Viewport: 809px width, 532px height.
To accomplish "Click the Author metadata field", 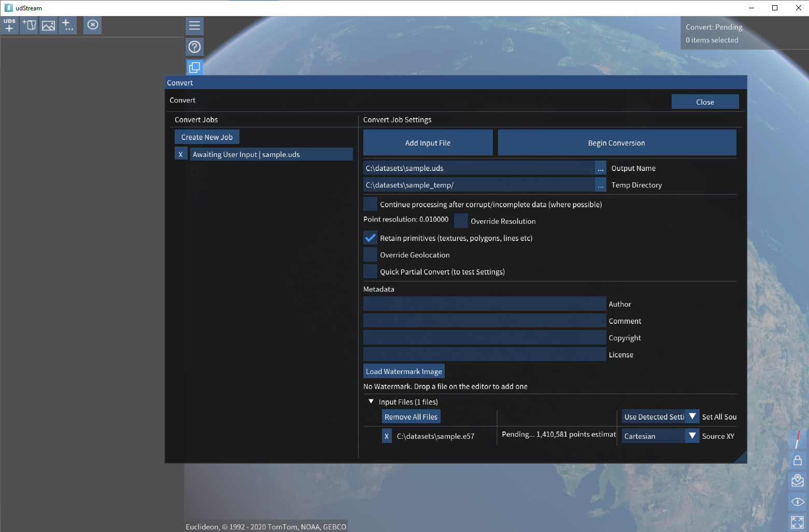I will point(485,304).
